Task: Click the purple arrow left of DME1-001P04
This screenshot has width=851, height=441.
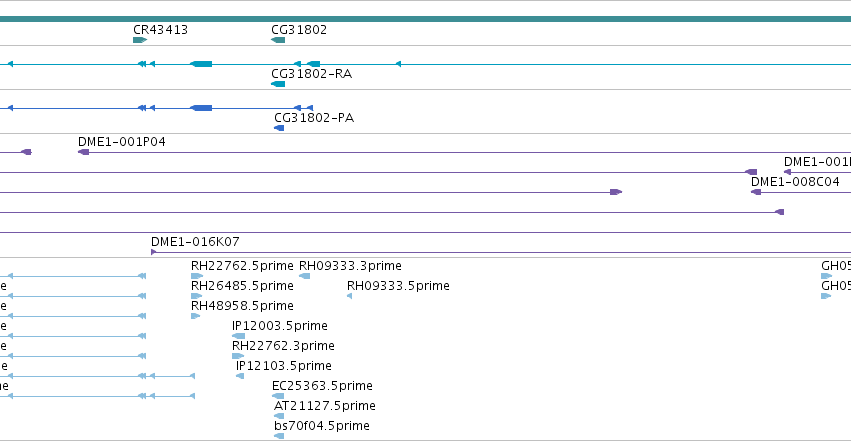Action: [26, 152]
